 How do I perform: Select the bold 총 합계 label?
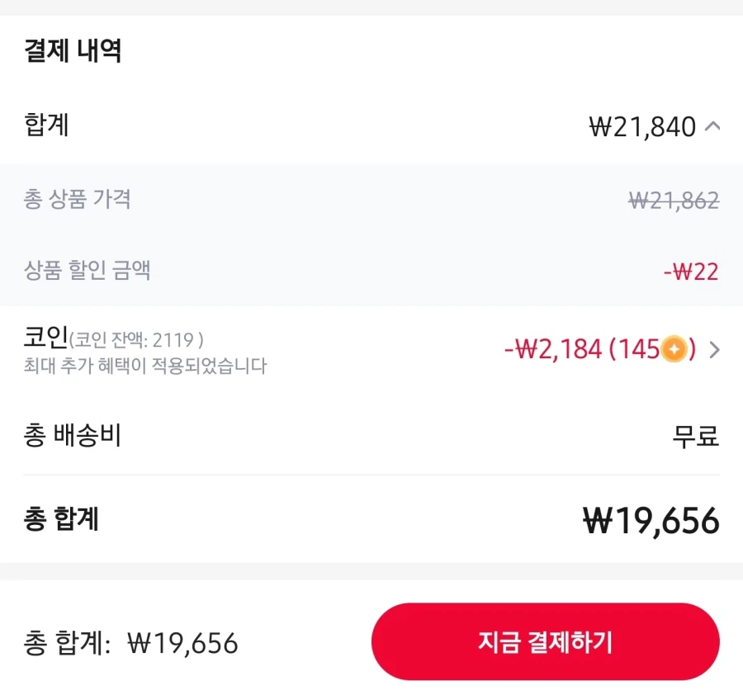point(62,519)
